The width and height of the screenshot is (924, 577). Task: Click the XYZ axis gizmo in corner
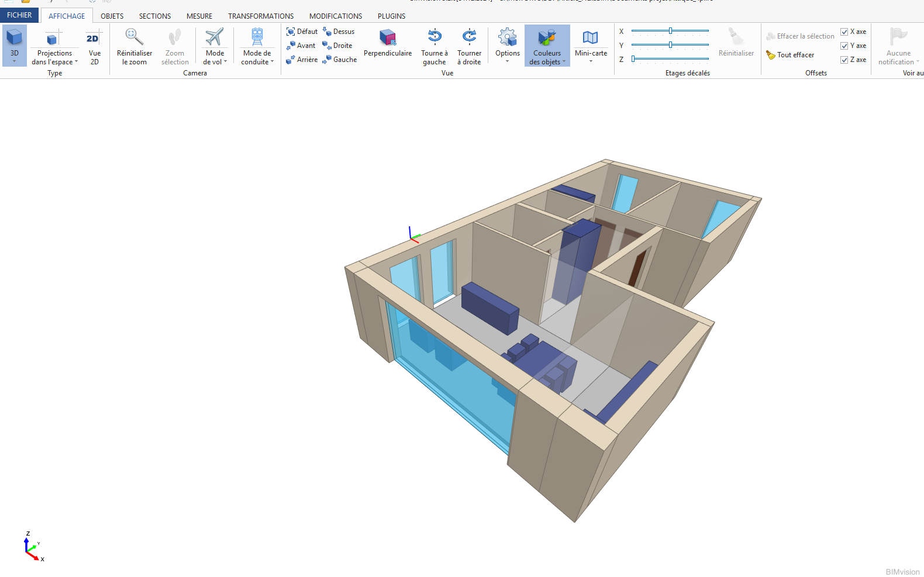[33, 547]
